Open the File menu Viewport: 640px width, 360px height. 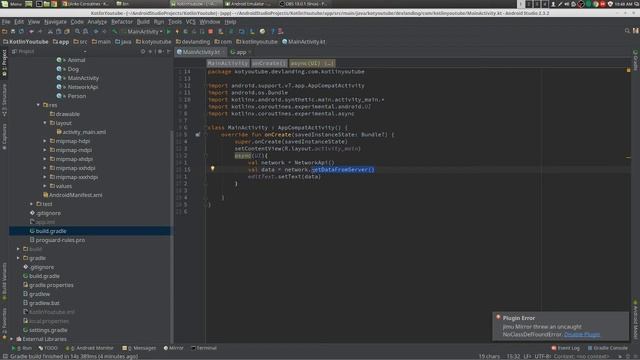click(x=6, y=22)
